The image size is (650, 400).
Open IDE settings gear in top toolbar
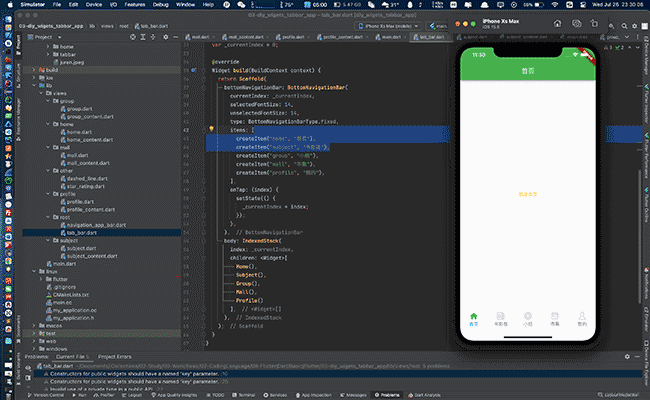pos(634,26)
